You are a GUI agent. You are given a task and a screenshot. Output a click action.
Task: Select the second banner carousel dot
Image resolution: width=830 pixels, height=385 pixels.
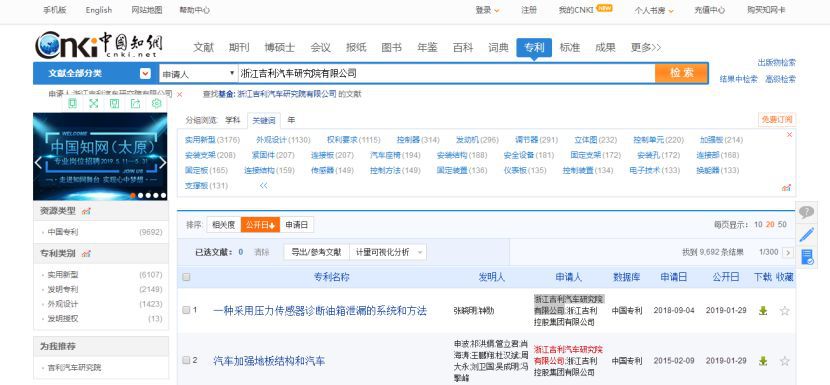[x=140, y=195]
